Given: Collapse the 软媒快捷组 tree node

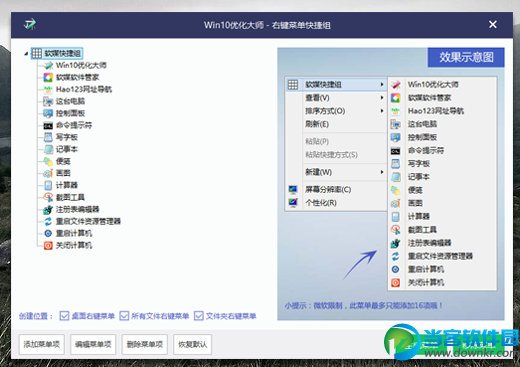Looking at the screenshot, I should coord(26,54).
